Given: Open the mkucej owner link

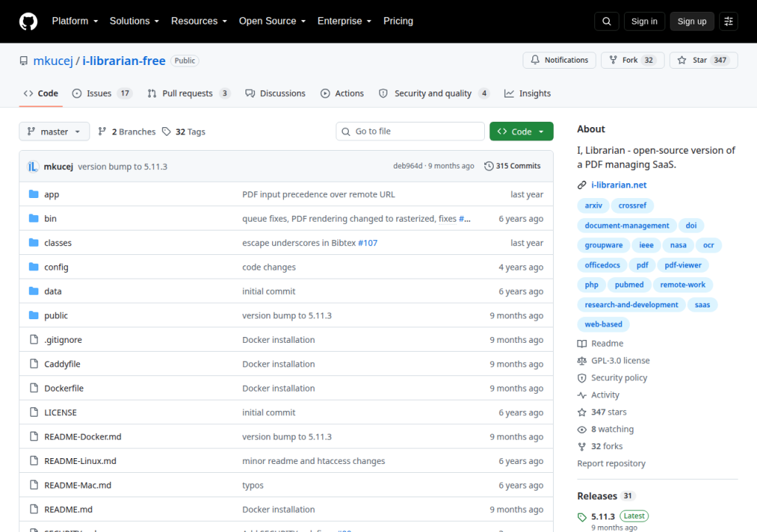Looking at the screenshot, I should tap(53, 61).
